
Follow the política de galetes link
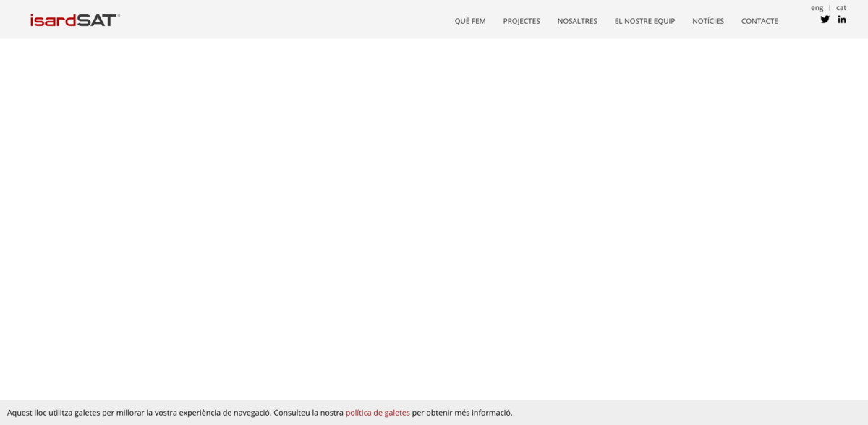point(378,413)
